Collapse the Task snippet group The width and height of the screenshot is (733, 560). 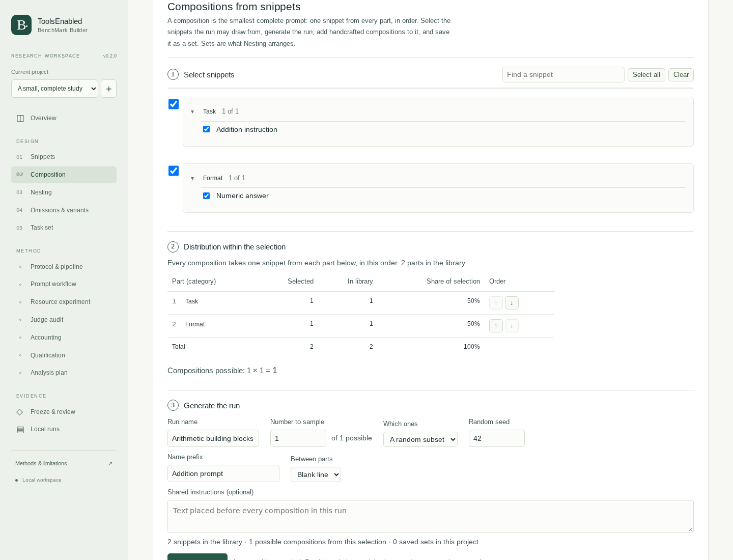(192, 111)
